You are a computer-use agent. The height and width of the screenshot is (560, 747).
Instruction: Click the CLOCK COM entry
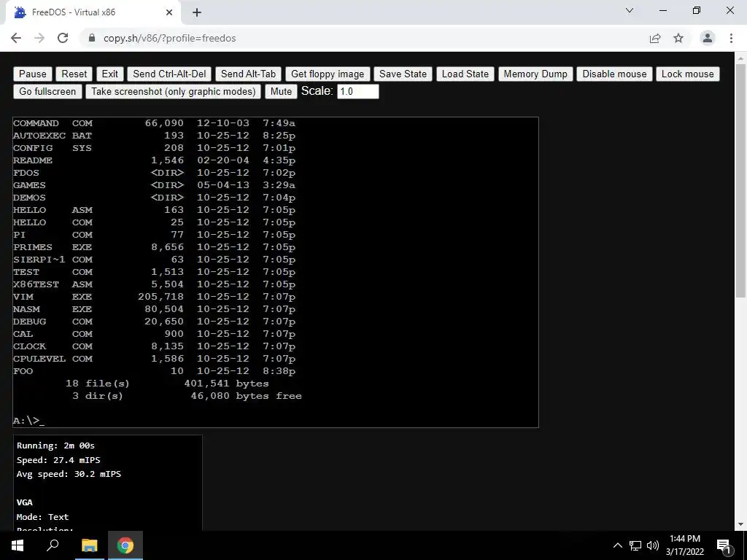(x=154, y=346)
